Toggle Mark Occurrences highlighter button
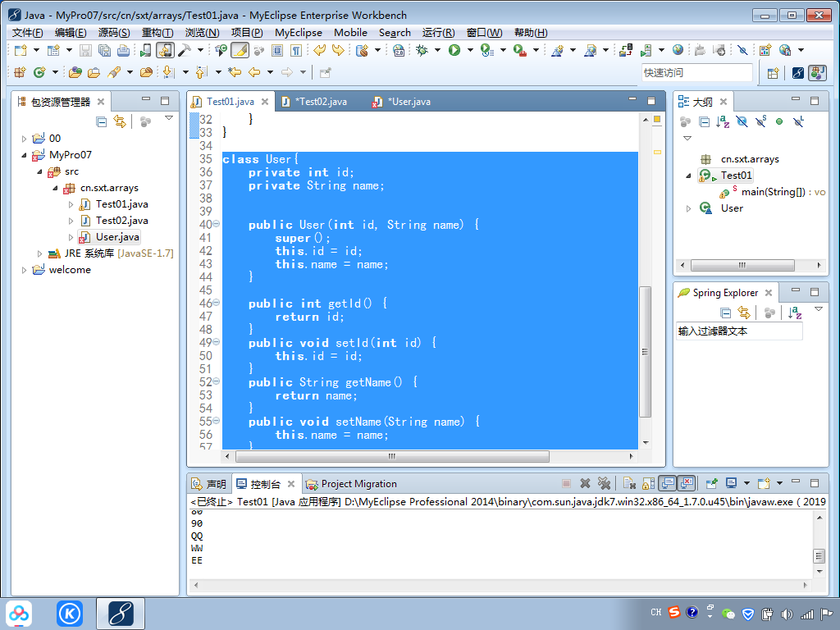Viewport: 840px width, 630px height. pos(240,50)
